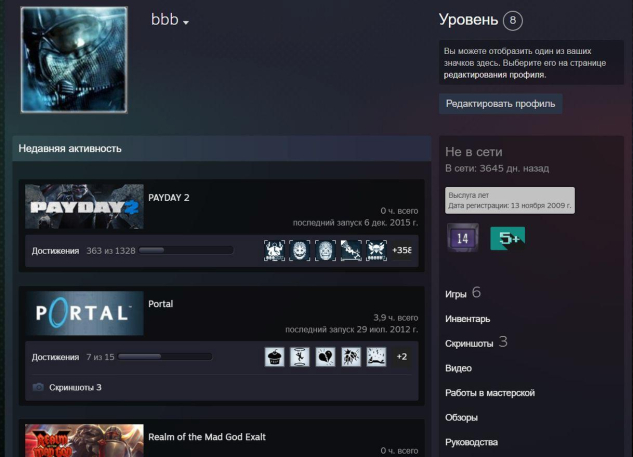
Task: Show +2 more Portal achievements
Action: [x=401, y=356]
